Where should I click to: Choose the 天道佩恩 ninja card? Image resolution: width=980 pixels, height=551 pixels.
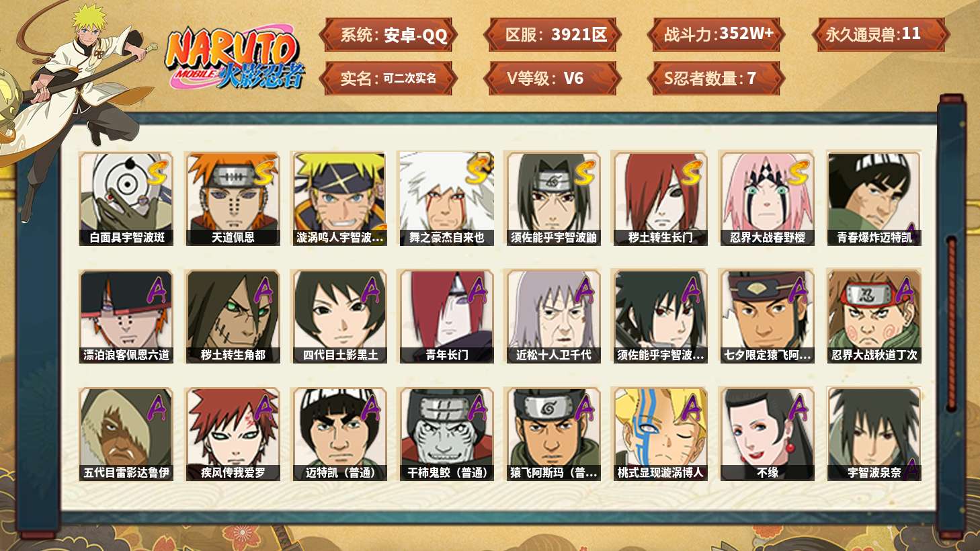233,199
